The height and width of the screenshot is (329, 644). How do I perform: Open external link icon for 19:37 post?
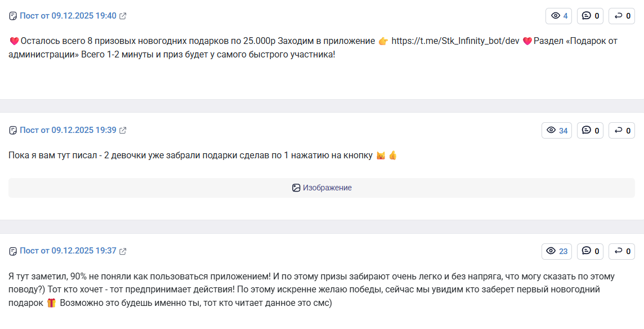coord(123,251)
